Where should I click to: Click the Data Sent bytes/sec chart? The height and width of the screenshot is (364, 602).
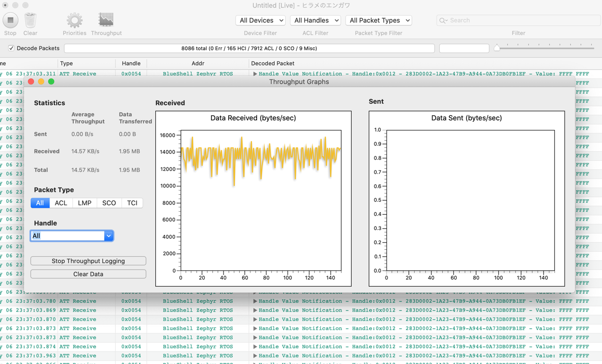pyautogui.click(x=467, y=199)
